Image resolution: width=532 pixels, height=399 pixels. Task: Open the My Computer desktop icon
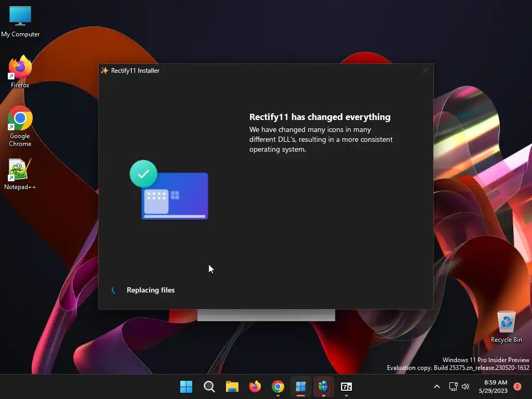coord(20,21)
